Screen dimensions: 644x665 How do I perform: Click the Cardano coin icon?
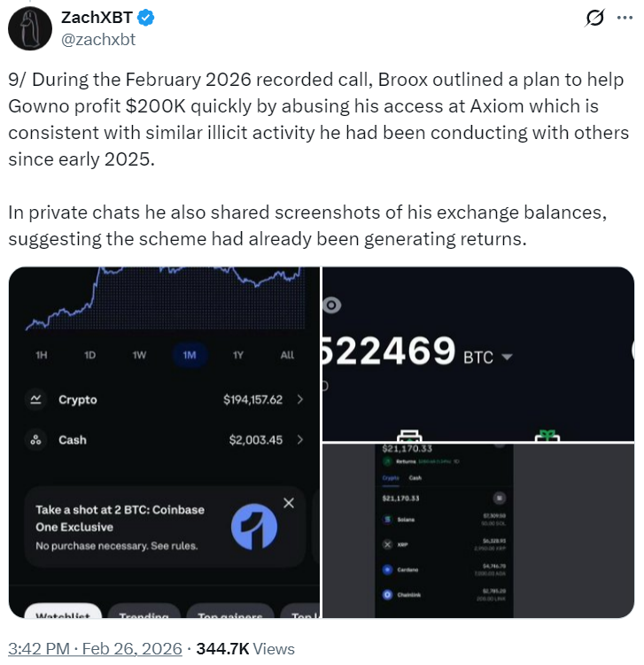387,570
